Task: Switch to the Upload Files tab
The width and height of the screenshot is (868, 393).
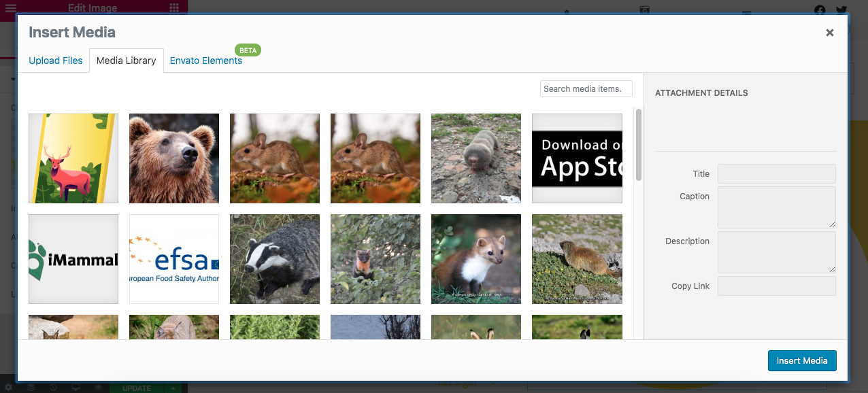Action: [56, 61]
